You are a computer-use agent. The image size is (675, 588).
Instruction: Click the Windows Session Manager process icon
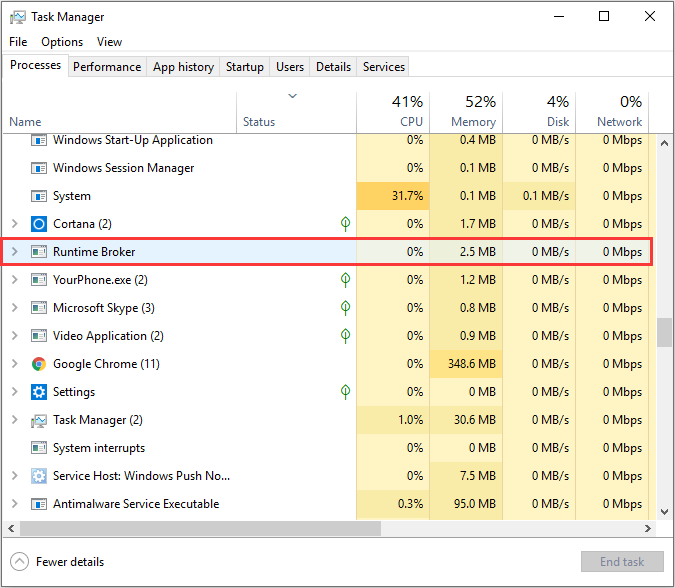(x=39, y=168)
